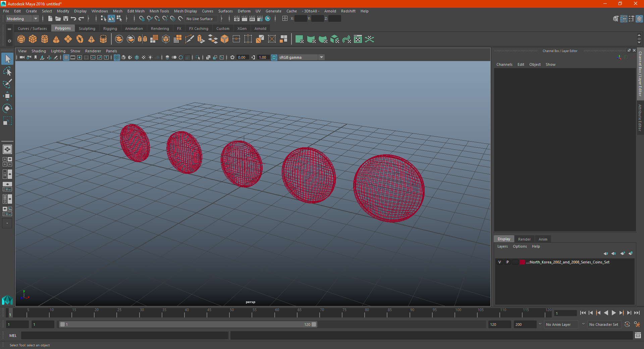644x349 pixels.
Task: Activate the Rotate tool in the toolbox
Action: [x=7, y=108]
